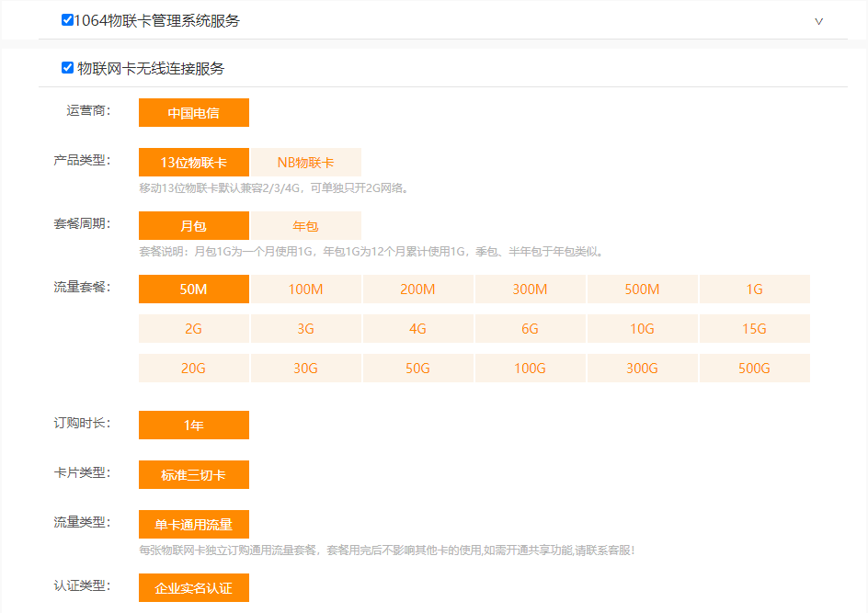Choose the 300G data plan
This screenshot has height=613, width=868.
coord(642,368)
